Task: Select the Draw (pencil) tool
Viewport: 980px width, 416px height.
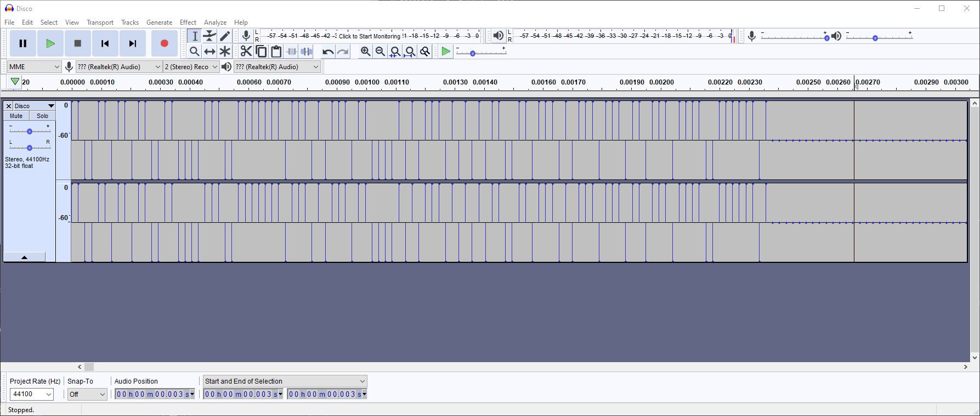Action: pos(225,36)
